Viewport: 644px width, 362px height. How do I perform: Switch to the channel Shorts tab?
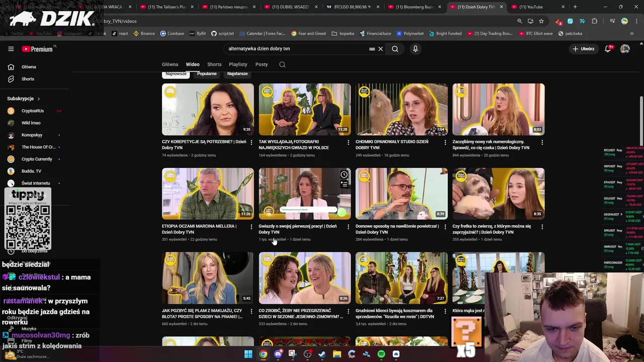pos(214,64)
